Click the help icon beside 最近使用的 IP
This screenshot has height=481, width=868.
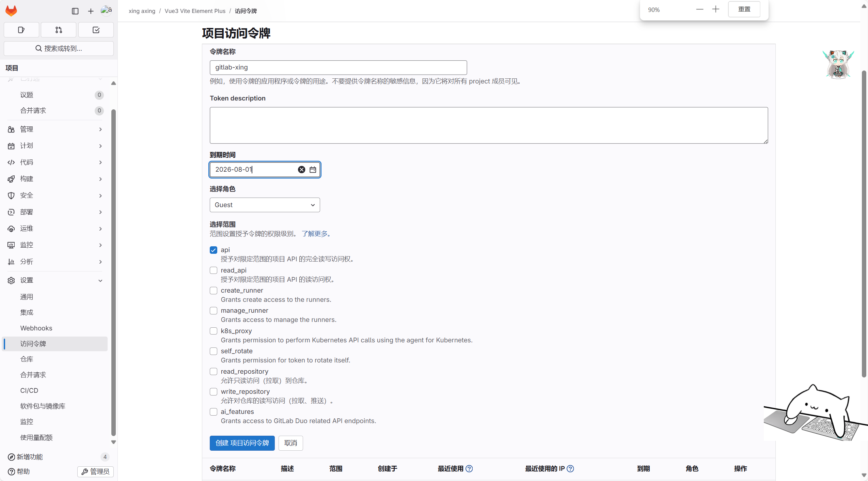click(570, 469)
